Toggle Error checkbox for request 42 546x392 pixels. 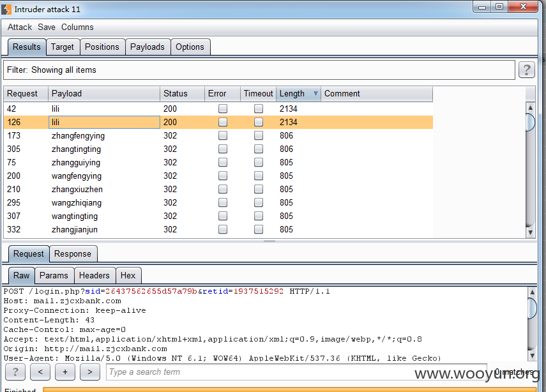[223, 109]
